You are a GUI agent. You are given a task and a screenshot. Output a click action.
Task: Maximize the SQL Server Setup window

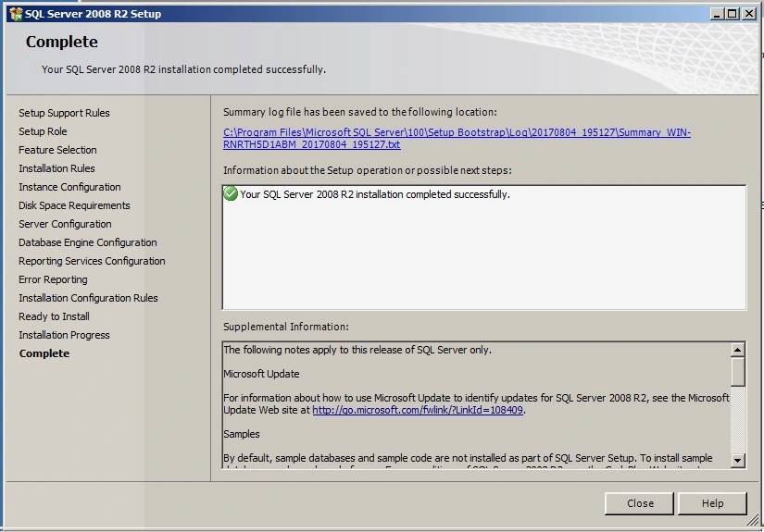733,14
